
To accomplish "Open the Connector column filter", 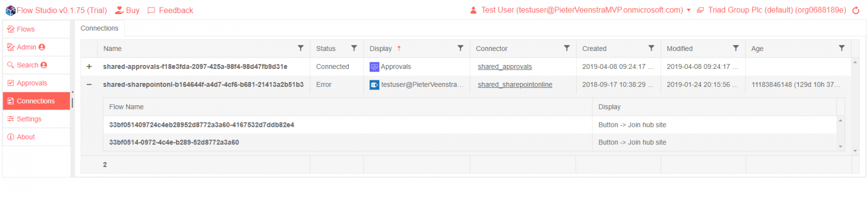I will click(x=567, y=48).
